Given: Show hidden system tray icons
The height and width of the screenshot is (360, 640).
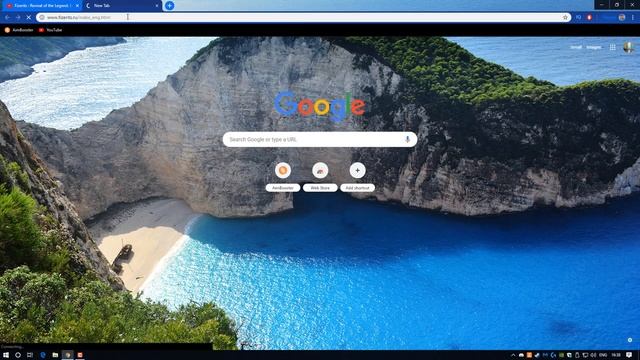Looking at the screenshot, I should pos(513,355).
